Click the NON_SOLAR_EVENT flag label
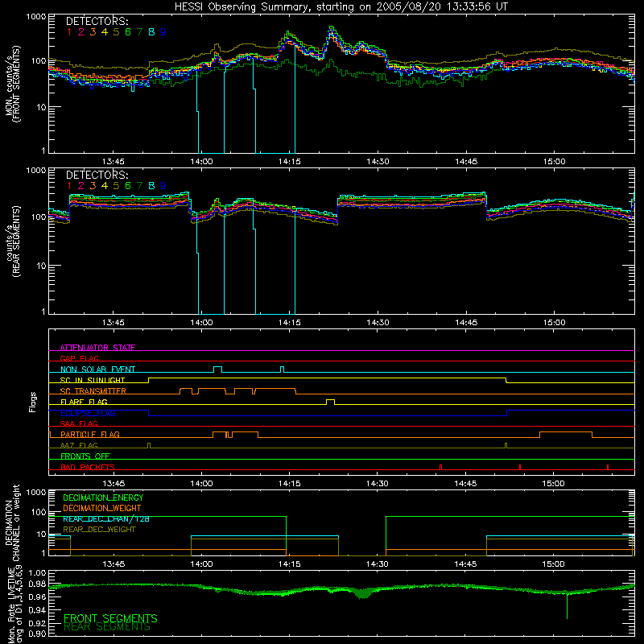 click(x=97, y=369)
